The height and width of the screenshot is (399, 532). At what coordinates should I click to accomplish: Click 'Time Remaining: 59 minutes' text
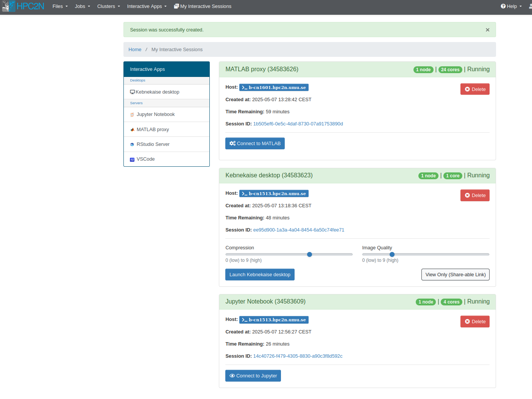[x=257, y=112]
